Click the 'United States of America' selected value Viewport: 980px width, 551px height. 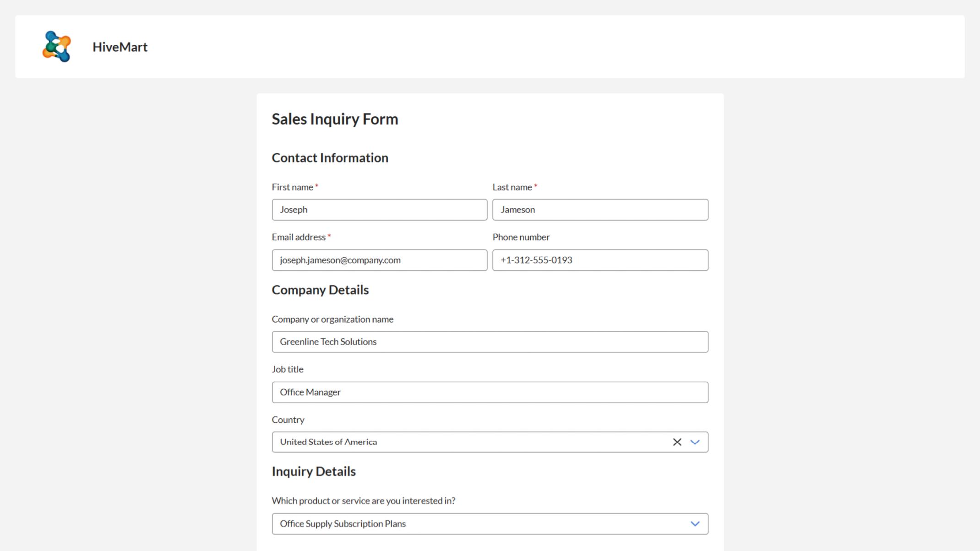coord(328,442)
